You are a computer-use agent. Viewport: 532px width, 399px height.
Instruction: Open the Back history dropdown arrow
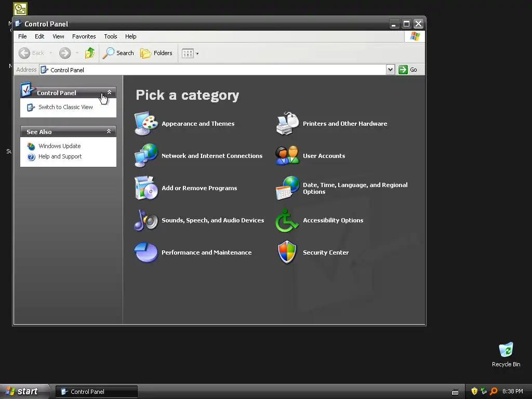50,53
